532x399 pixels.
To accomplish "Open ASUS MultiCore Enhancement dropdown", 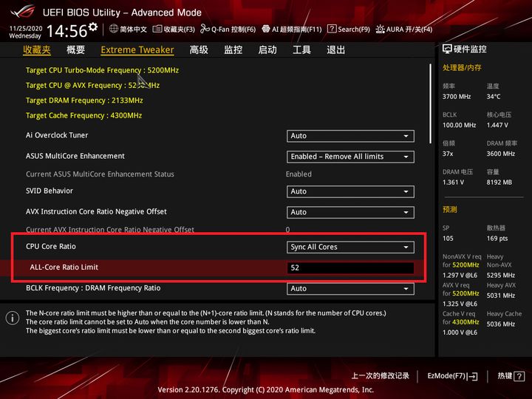I will [350, 157].
